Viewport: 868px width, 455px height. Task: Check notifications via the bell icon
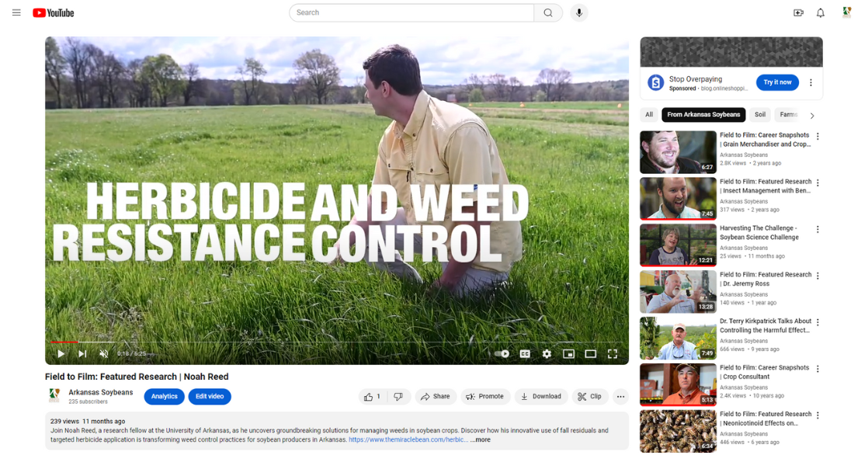(821, 12)
